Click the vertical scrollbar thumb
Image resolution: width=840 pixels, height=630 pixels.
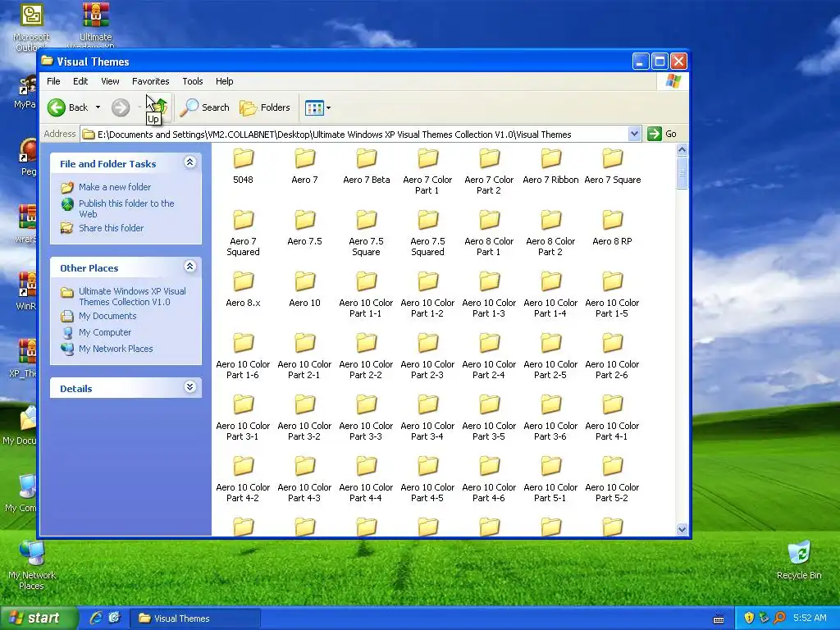click(x=682, y=172)
